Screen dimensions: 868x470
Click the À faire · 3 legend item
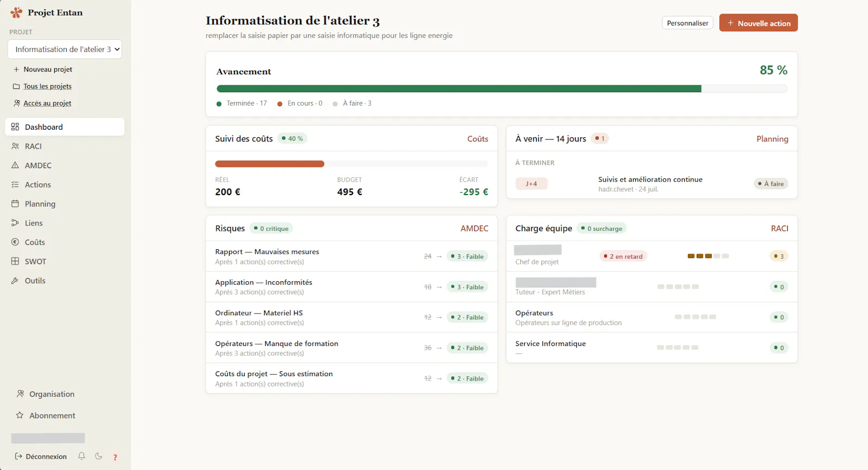[x=352, y=104]
